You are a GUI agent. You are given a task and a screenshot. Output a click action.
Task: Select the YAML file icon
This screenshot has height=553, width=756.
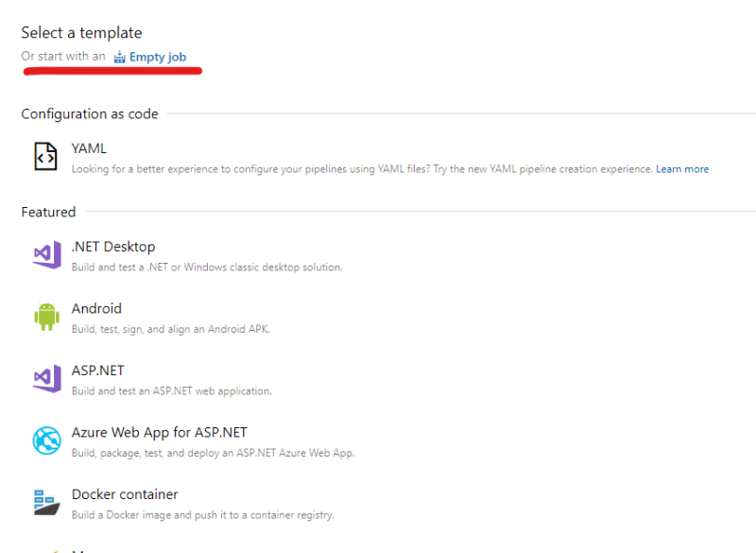[45, 156]
